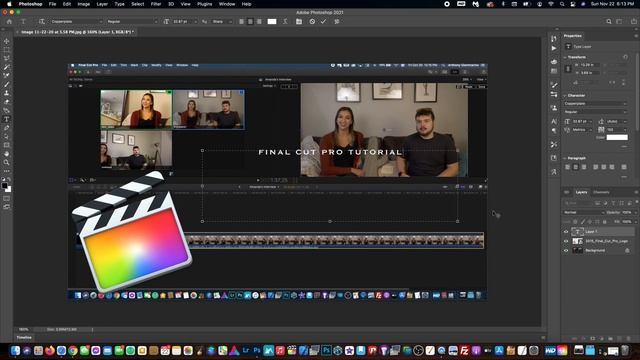Hide the Final_Cut_Pro_Logo layer
640x360 pixels.
(x=566, y=241)
